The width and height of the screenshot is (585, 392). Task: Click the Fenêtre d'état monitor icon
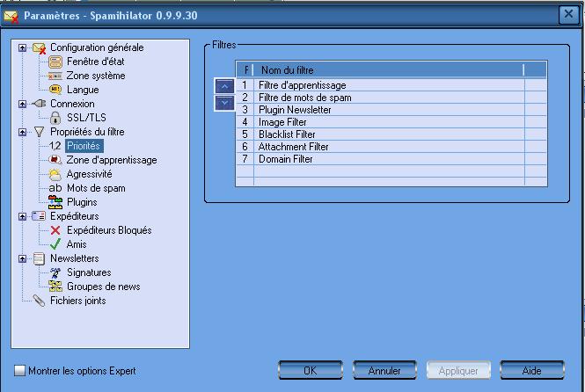coord(55,62)
